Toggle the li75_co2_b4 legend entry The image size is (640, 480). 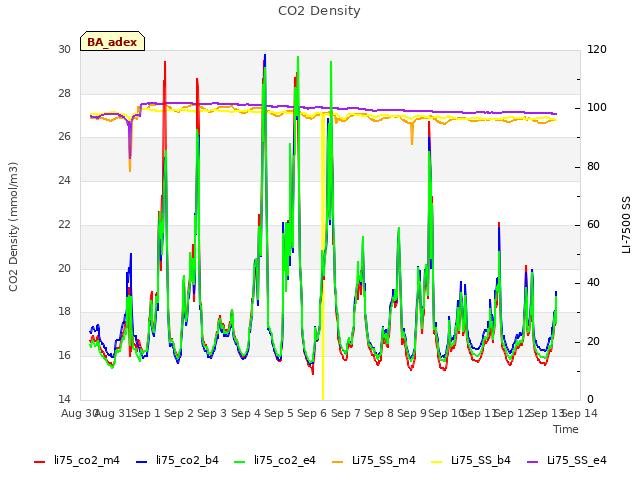coord(177,461)
